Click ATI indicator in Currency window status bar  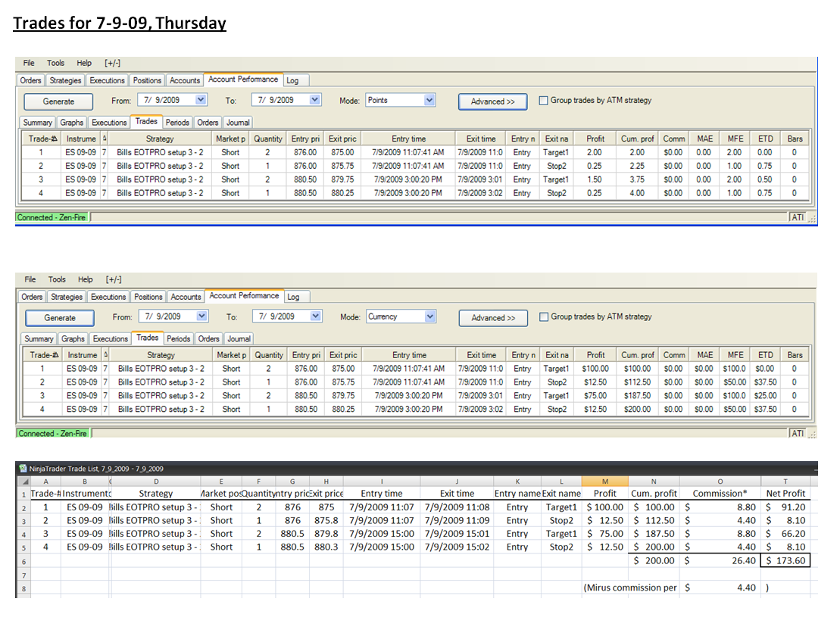(x=798, y=434)
